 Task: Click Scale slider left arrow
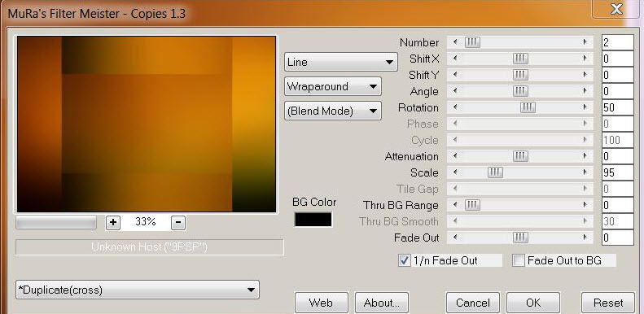pos(454,172)
